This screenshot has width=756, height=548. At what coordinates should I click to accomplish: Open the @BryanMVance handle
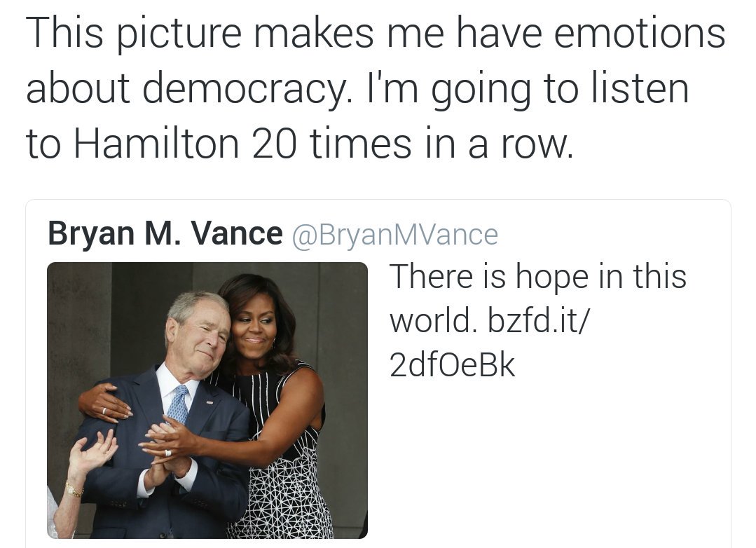(395, 235)
